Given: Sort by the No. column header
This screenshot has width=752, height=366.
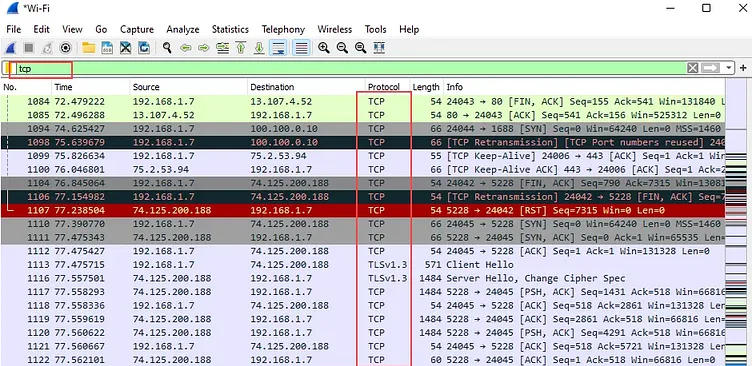Looking at the screenshot, I should (x=26, y=87).
